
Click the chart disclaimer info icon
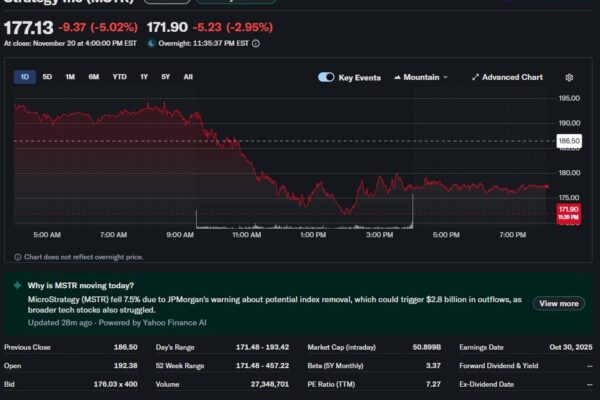(17, 257)
